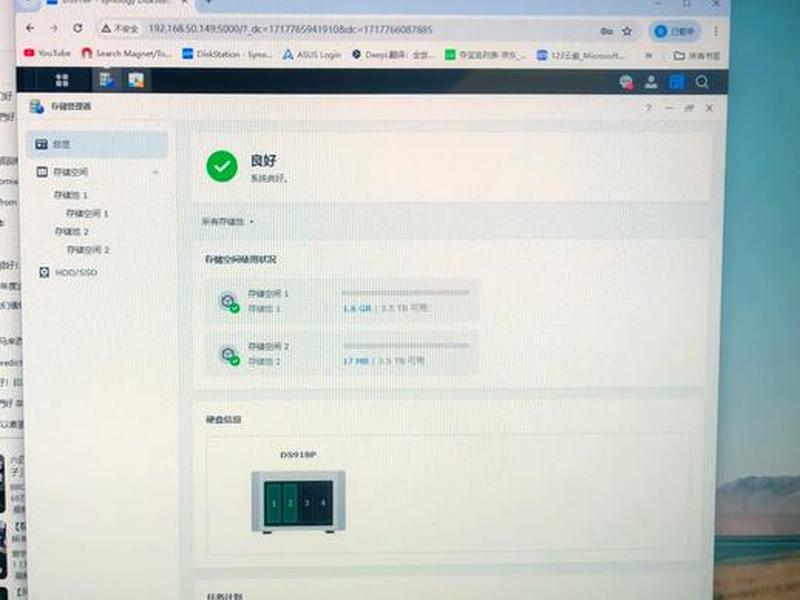Collapse the 存储空间 section chevron in sidebar
This screenshot has height=600, width=800.
156,172
